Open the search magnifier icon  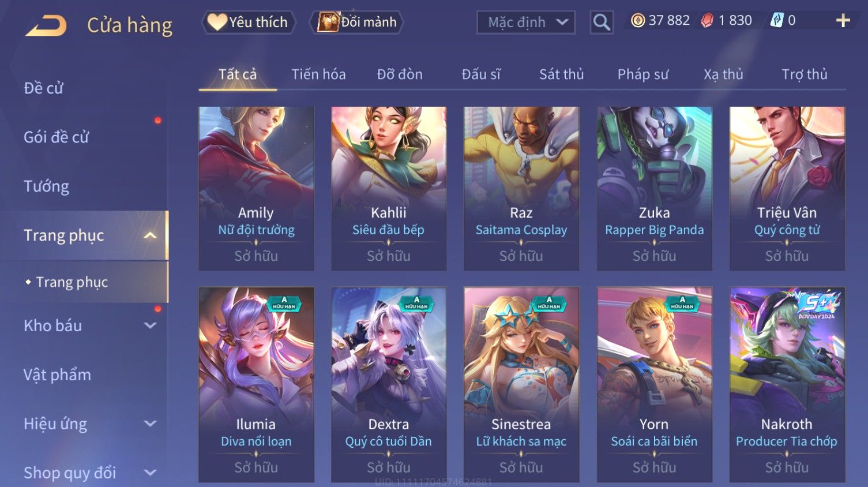tap(602, 23)
